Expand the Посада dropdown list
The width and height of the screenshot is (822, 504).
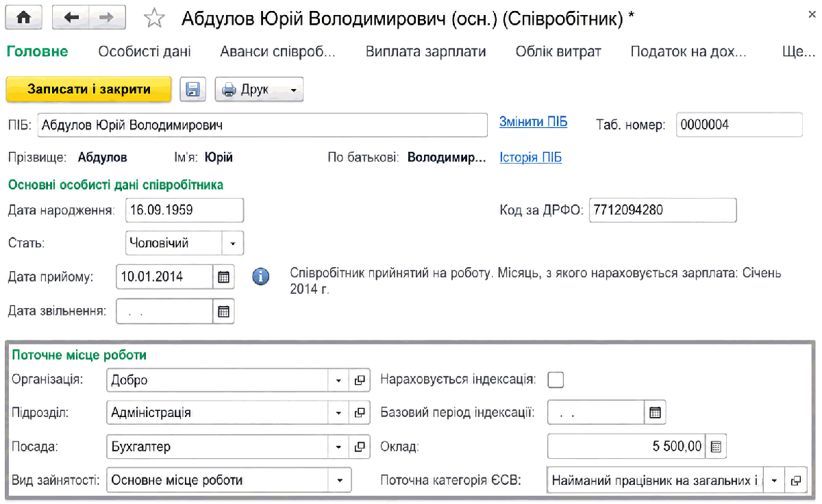click(338, 446)
